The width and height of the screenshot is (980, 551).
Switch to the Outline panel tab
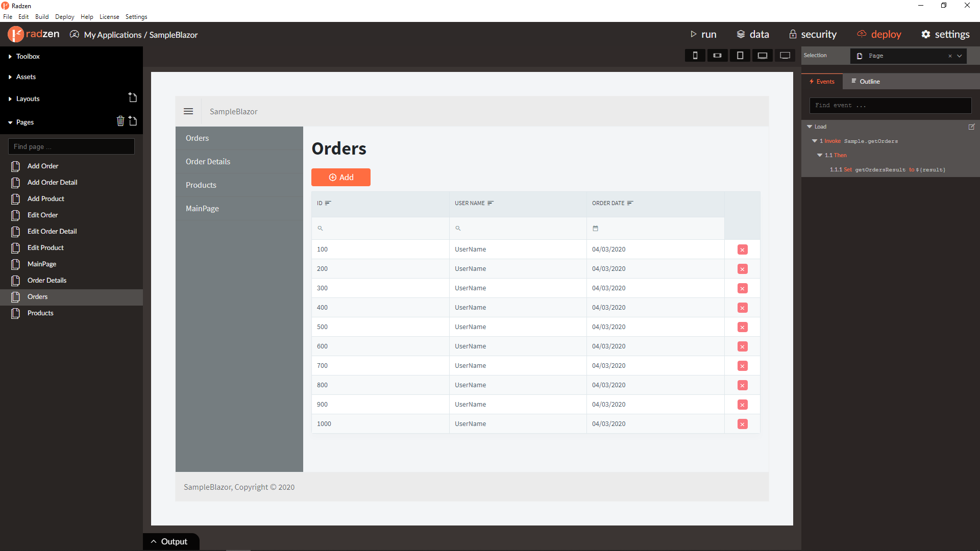click(868, 81)
